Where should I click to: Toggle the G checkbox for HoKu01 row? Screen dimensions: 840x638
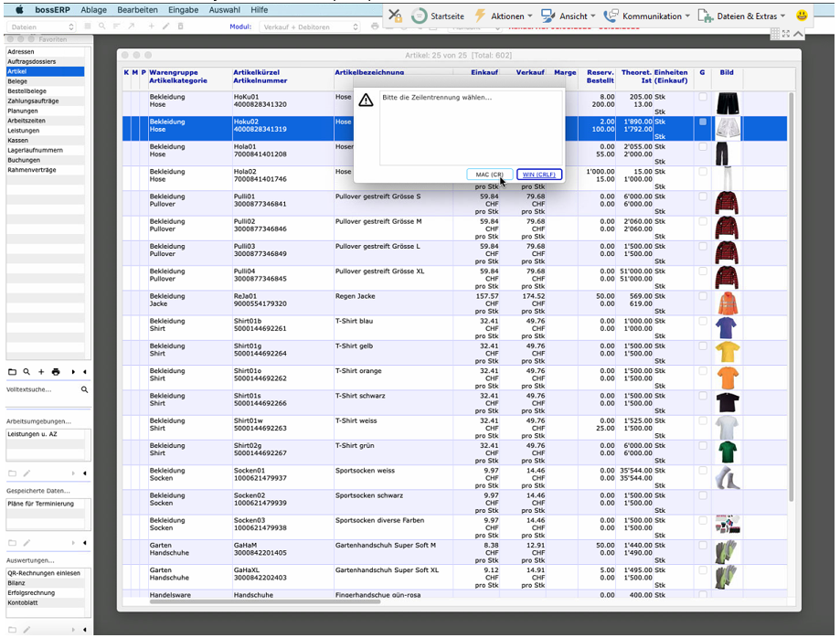point(702,97)
